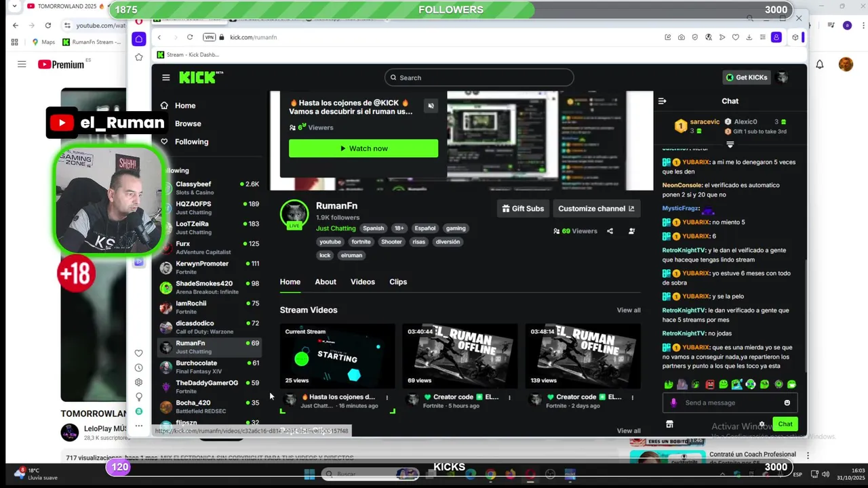Toggle the Opera VPN badge
Image resolution: width=868 pixels, height=488 pixels.
[210, 37]
